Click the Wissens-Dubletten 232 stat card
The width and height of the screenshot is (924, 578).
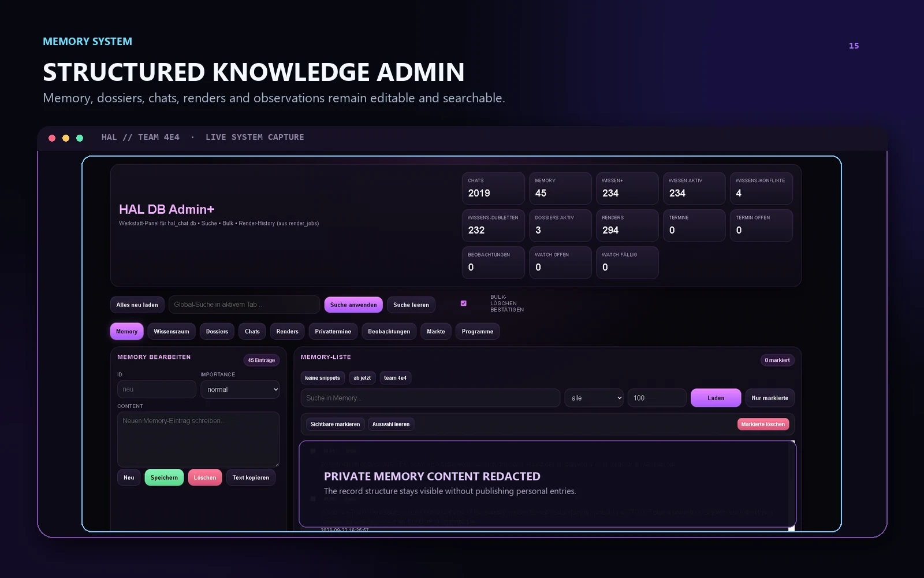493,225
